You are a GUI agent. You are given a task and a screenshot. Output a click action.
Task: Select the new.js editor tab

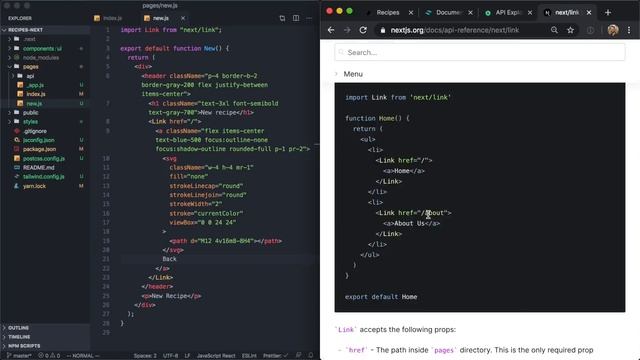[x=161, y=18]
